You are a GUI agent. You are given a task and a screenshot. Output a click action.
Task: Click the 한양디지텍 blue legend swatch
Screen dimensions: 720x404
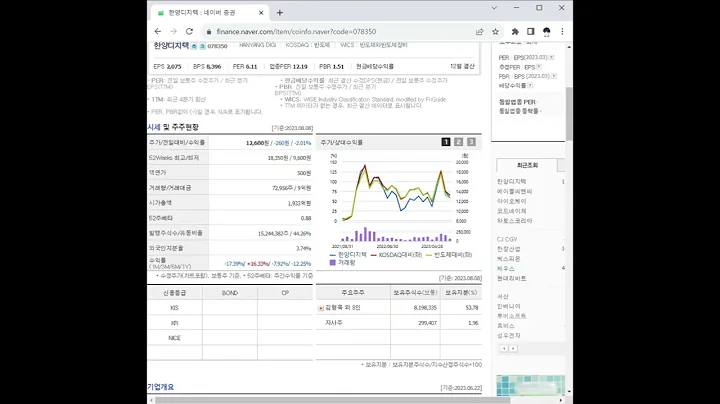point(332,255)
